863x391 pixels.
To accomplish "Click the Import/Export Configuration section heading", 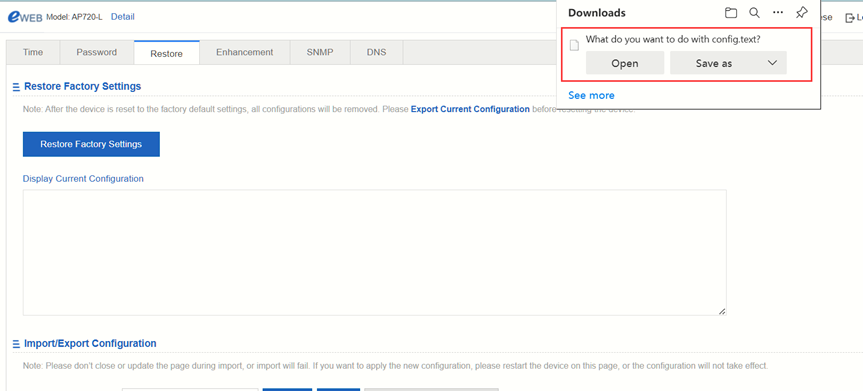I will pyautogui.click(x=90, y=343).
